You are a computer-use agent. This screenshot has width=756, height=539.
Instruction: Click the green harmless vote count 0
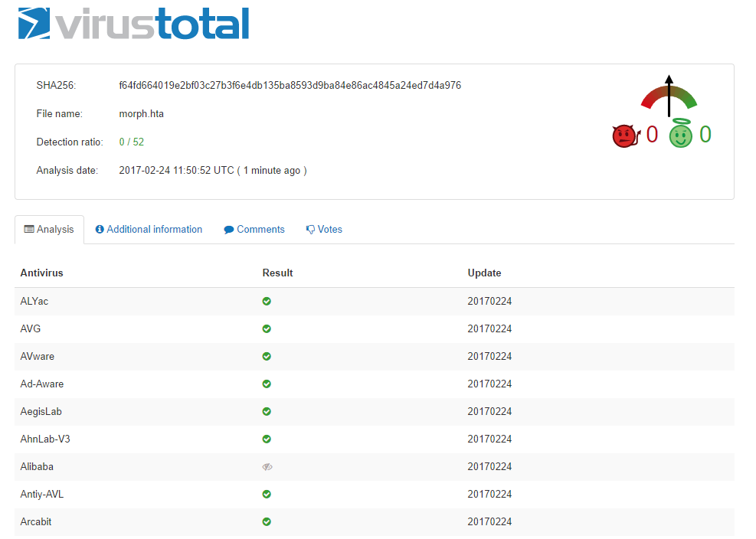click(705, 135)
